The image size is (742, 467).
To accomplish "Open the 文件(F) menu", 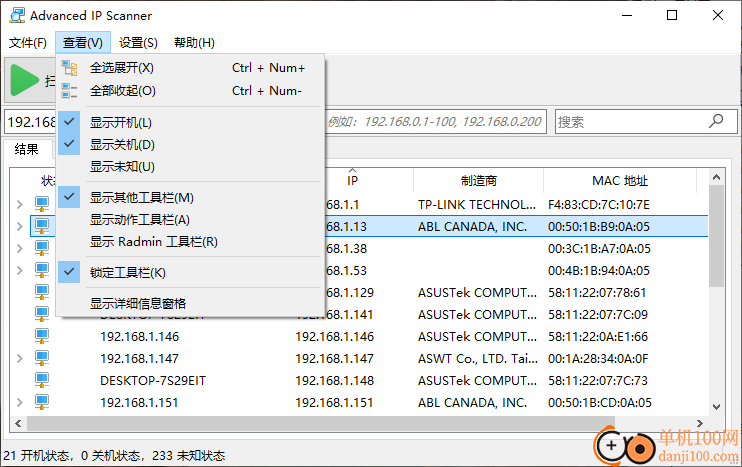I will click(x=28, y=43).
